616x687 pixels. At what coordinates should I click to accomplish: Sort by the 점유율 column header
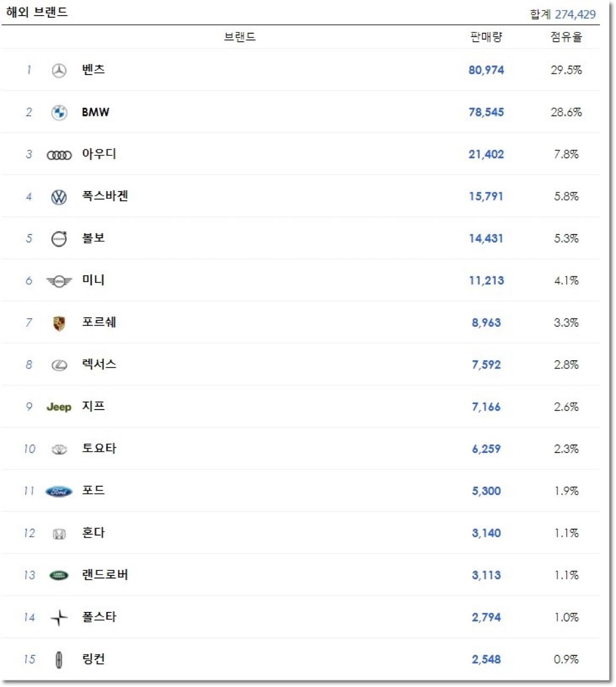coord(566,37)
